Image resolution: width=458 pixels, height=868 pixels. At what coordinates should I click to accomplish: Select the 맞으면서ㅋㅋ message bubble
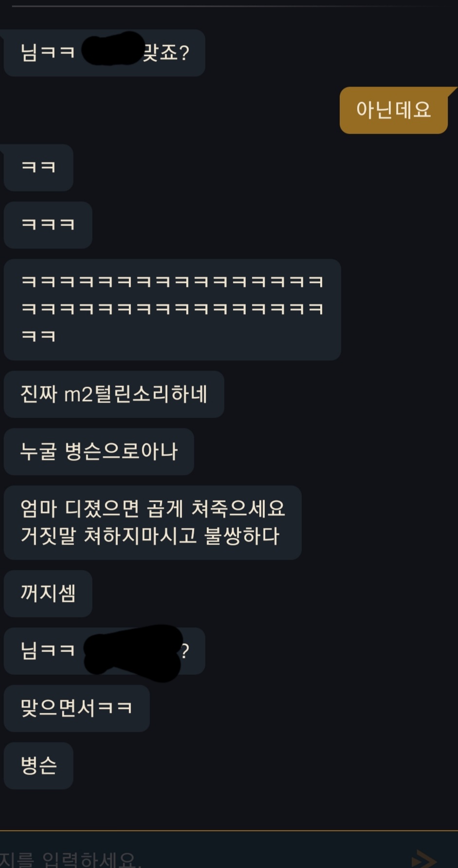(76, 709)
